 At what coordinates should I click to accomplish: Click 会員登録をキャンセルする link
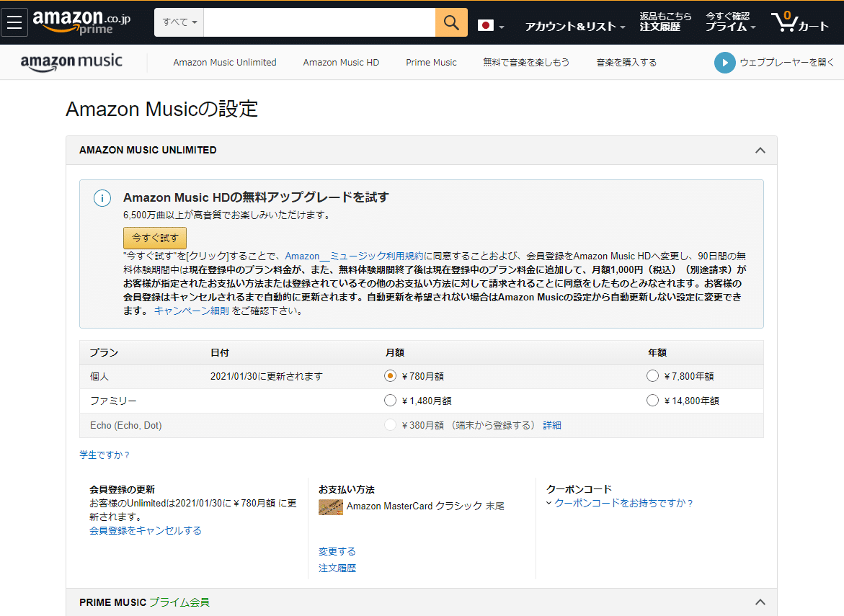(146, 530)
